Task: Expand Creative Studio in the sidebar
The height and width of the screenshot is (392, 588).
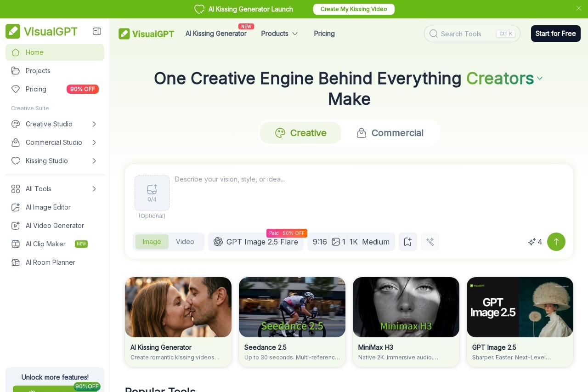Action: (x=55, y=124)
